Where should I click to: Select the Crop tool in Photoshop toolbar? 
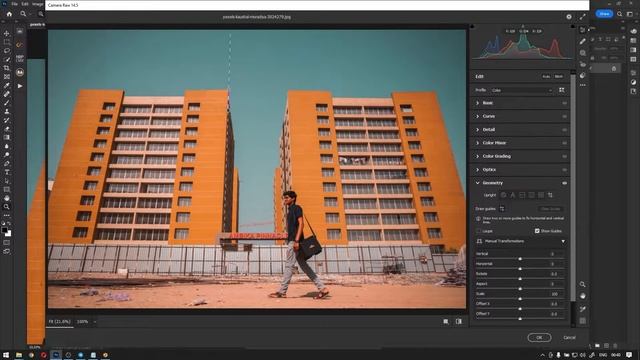click(7, 68)
